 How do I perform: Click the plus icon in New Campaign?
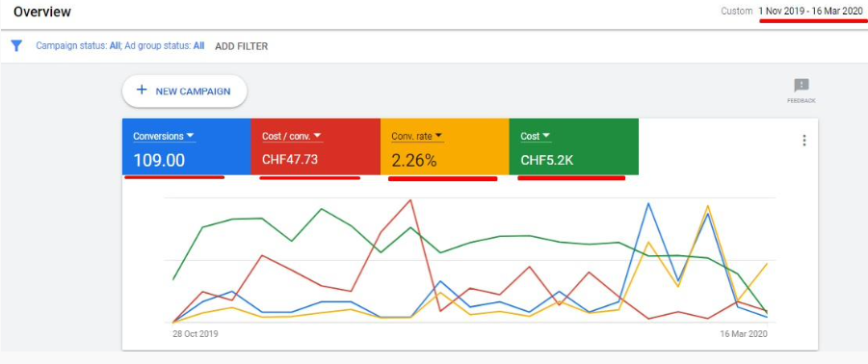pyautogui.click(x=142, y=91)
